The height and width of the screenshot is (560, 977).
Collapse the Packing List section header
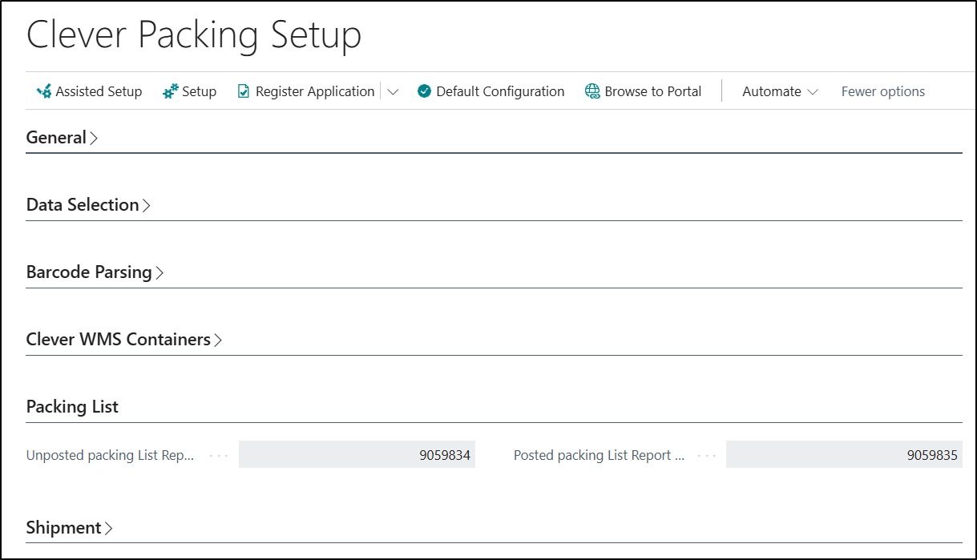pyautogui.click(x=72, y=407)
